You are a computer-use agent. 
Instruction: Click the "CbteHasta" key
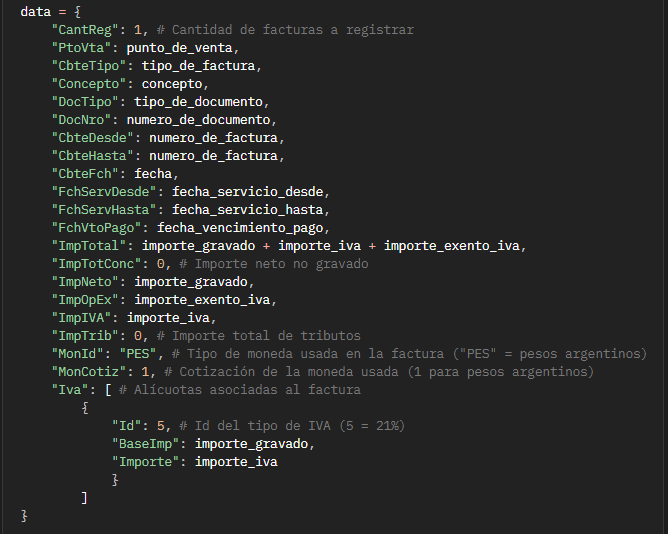(92, 156)
